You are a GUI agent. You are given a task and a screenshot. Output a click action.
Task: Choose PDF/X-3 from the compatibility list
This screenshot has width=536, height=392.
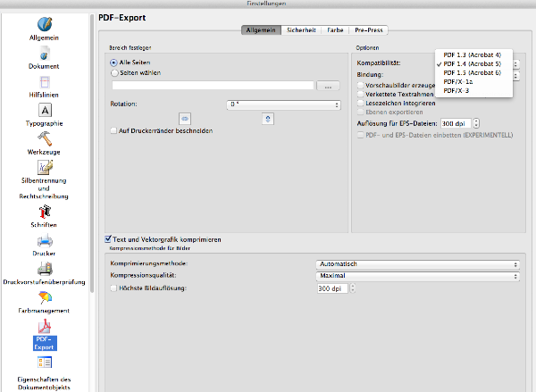[x=456, y=90]
